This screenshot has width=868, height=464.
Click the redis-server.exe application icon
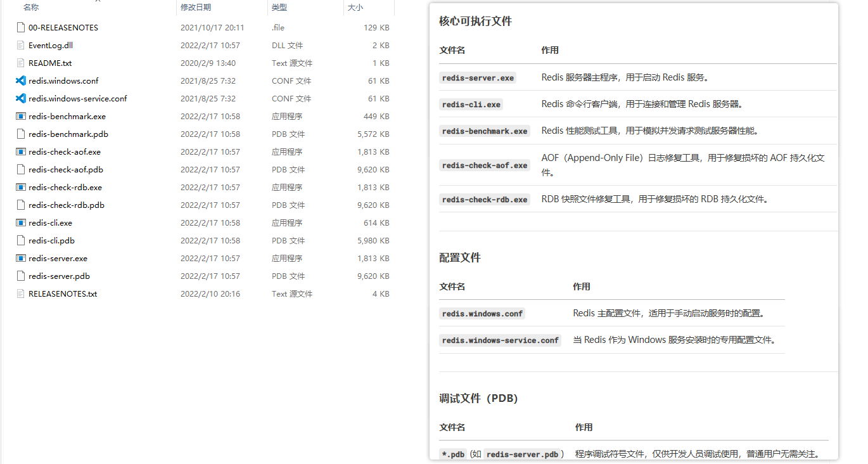point(20,258)
